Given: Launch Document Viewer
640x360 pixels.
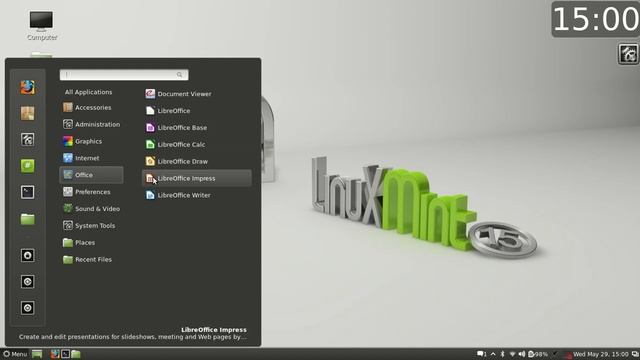Looking at the screenshot, I should click(197, 94).
